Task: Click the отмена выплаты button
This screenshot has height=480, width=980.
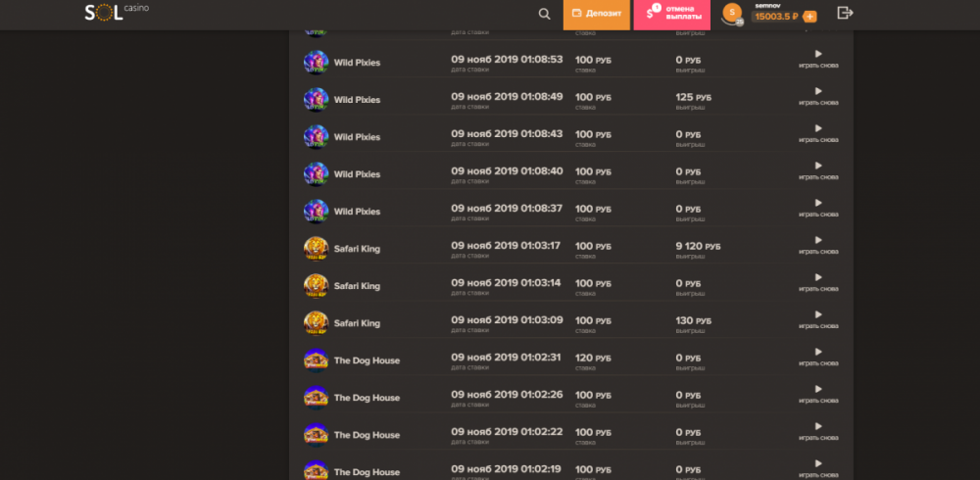Action: 671,14
